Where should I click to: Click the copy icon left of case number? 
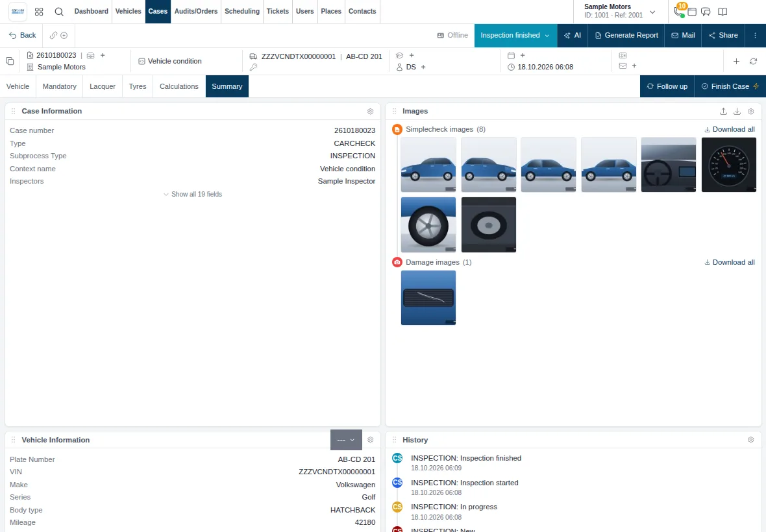pos(9,61)
